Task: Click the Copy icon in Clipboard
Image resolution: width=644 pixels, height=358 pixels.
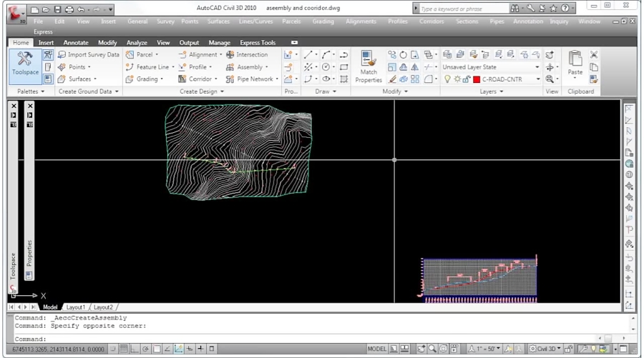Action: 593,67
